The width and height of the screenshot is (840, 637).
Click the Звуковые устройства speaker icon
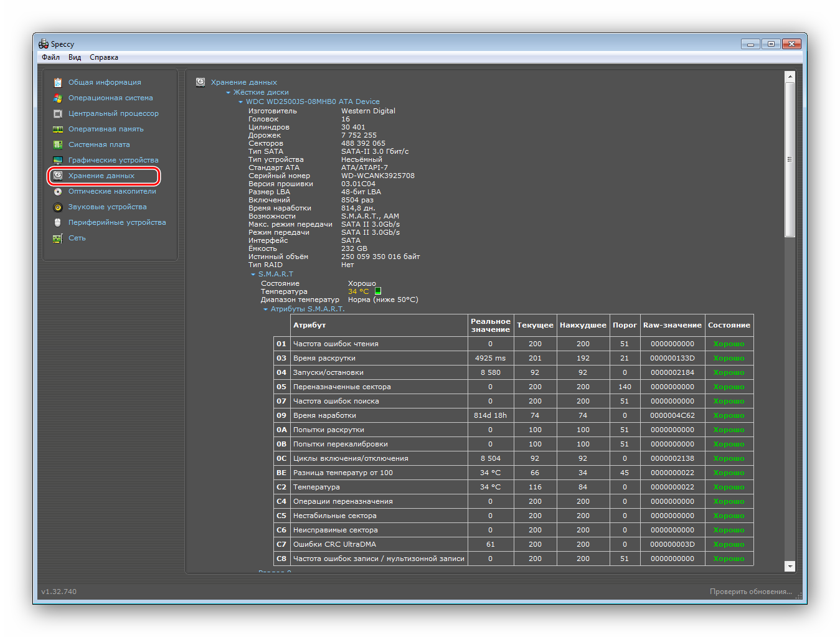[58, 207]
